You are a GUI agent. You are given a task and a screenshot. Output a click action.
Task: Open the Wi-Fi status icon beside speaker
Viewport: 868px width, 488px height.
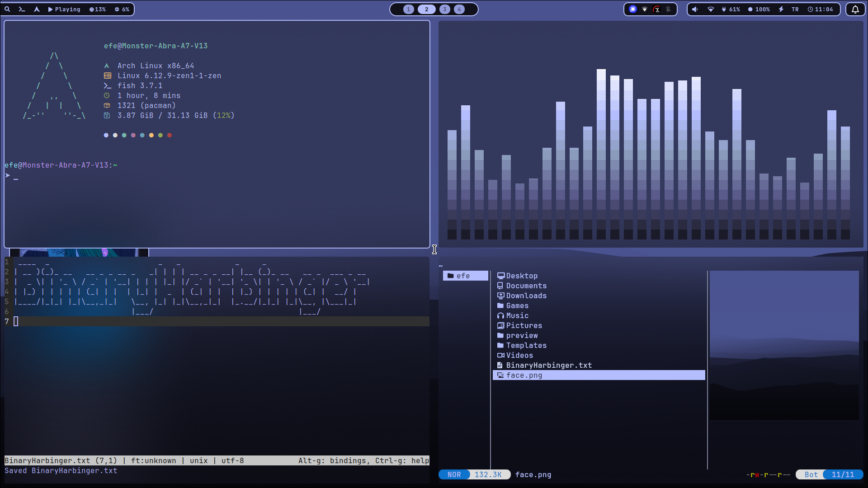coord(711,9)
